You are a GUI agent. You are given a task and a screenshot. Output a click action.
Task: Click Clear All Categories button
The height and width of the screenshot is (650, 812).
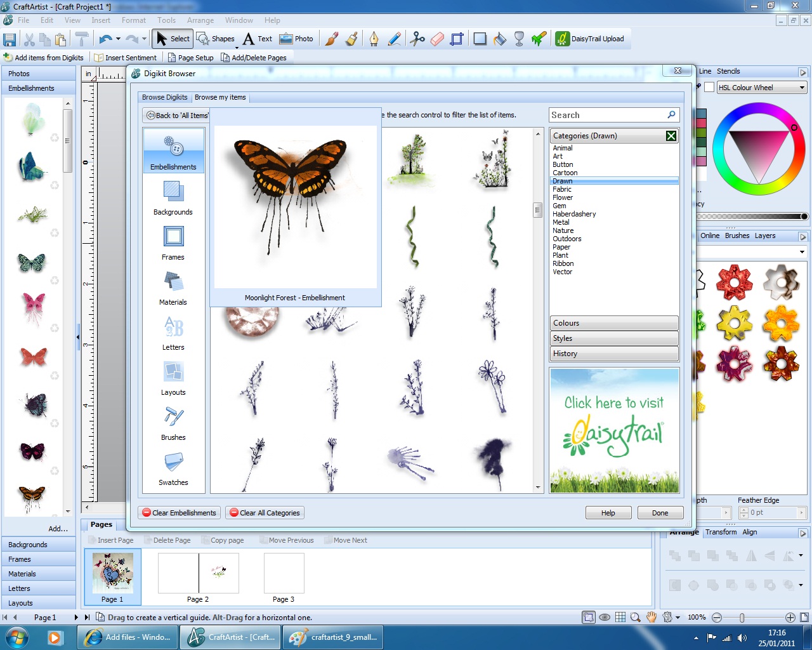[265, 513]
